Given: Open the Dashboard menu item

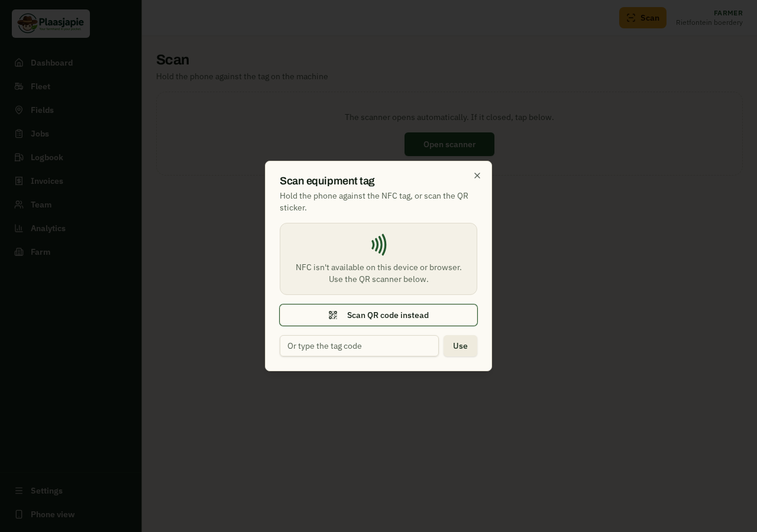Looking at the screenshot, I should (71, 63).
